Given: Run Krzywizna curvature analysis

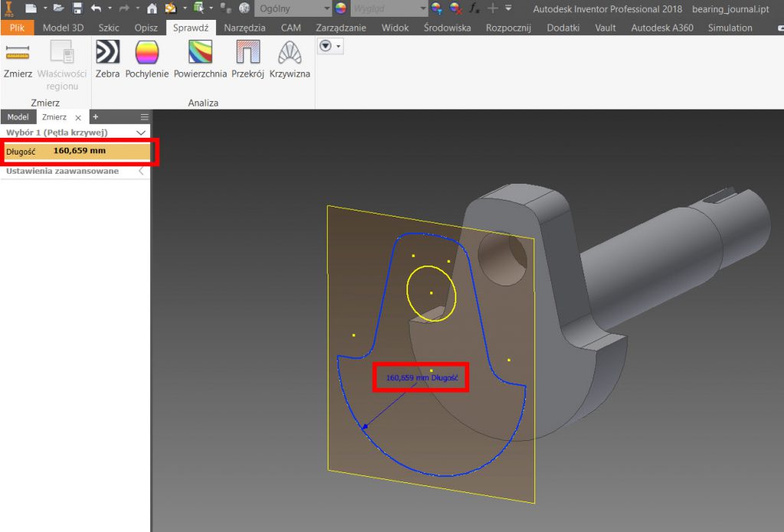Looking at the screenshot, I should click(289, 60).
